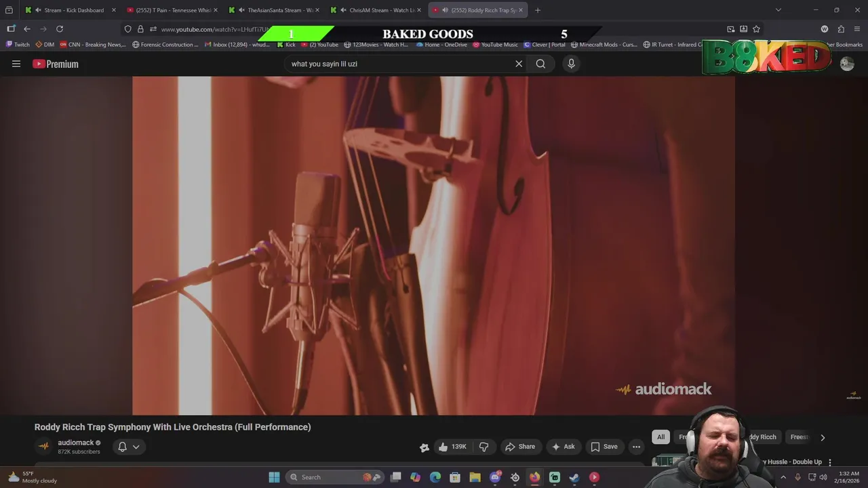Open Steam from the taskbar

tap(574, 477)
